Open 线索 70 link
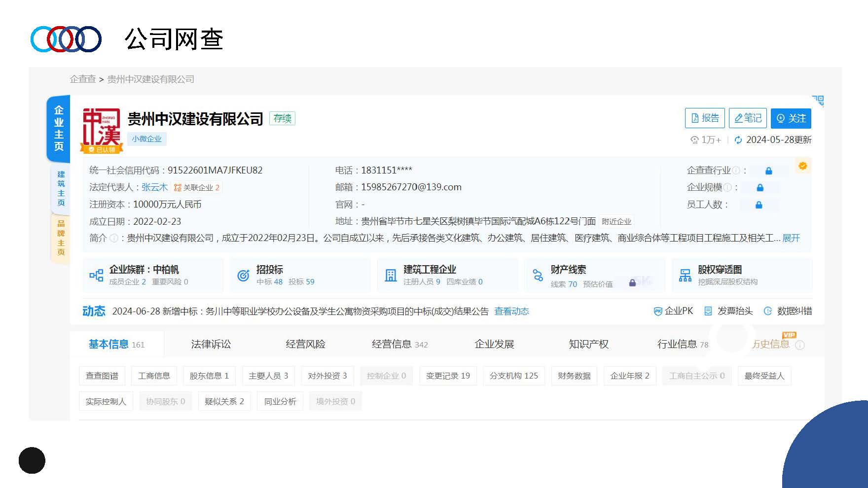This screenshot has height=488, width=868. [x=564, y=284]
